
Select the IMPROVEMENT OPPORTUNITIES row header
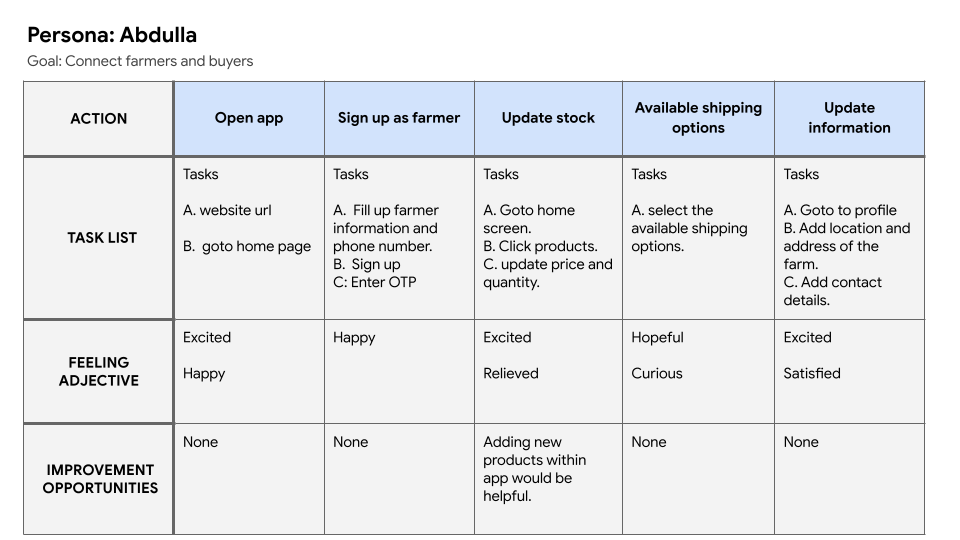click(99, 479)
